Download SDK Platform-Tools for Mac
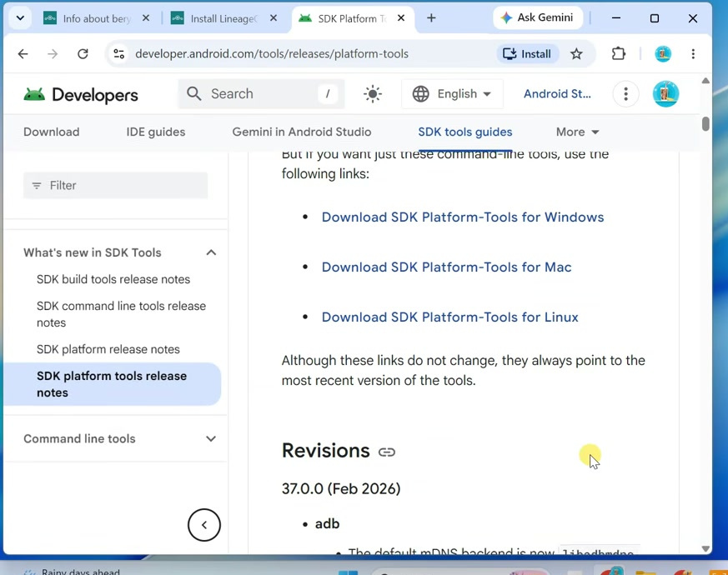Viewport: 728px width, 575px height. point(446,267)
